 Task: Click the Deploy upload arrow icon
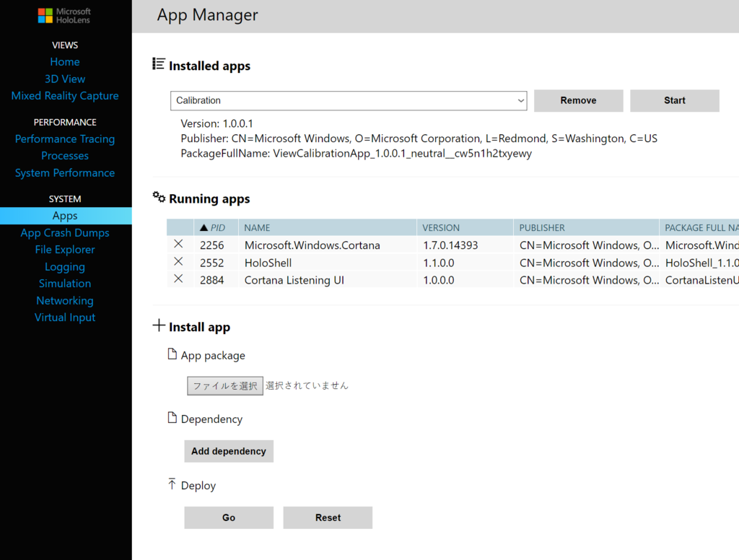coord(172,484)
